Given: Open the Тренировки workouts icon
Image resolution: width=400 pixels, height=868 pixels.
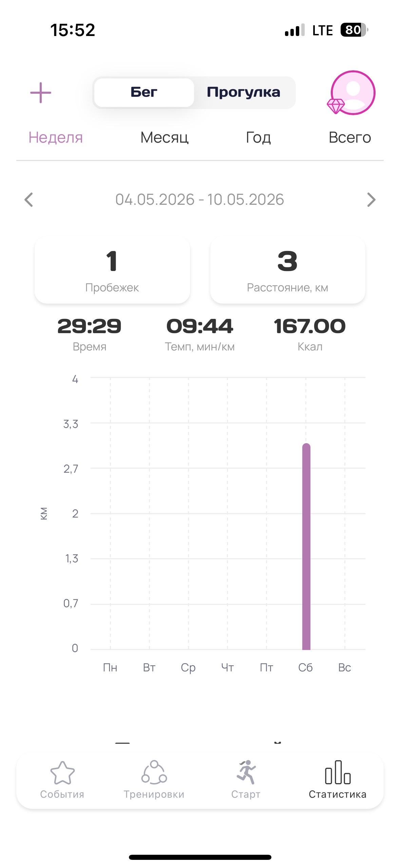Looking at the screenshot, I should [154, 772].
